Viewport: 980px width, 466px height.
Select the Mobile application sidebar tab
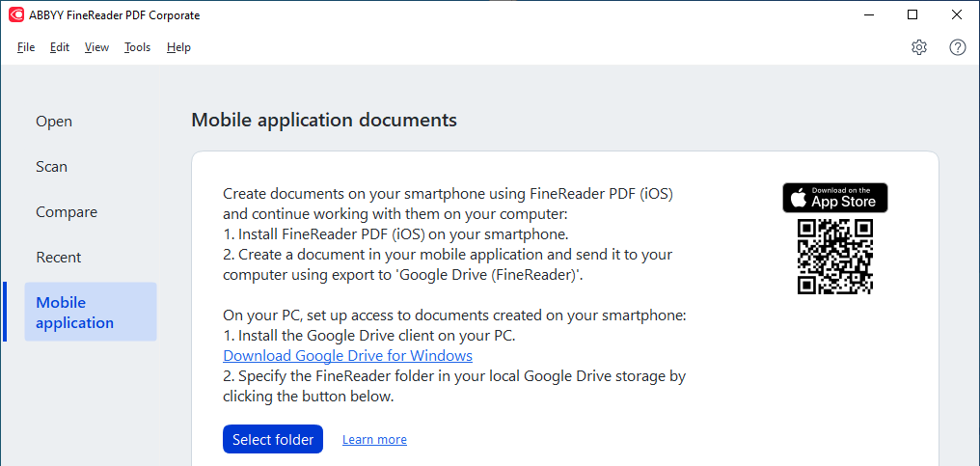coord(91,313)
